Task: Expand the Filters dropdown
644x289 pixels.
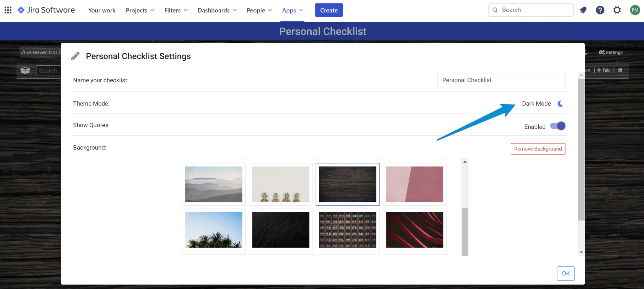Action: (x=176, y=10)
